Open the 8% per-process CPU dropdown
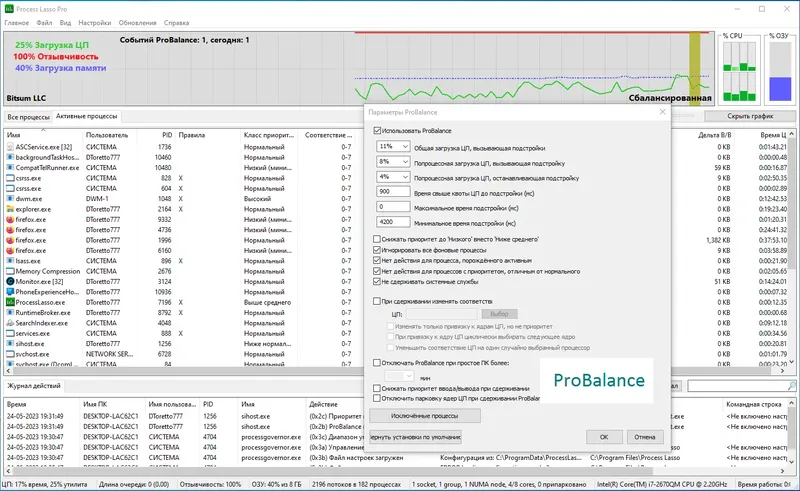This screenshot has height=491, width=800. [393, 162]
